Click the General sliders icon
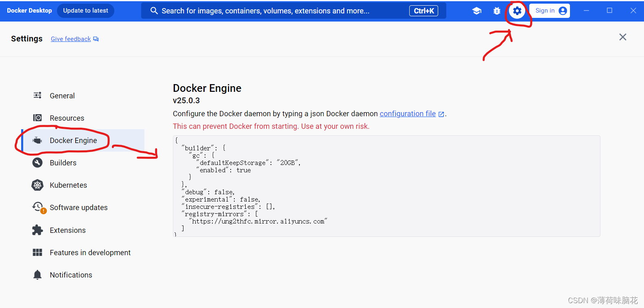 coord(37,95)
